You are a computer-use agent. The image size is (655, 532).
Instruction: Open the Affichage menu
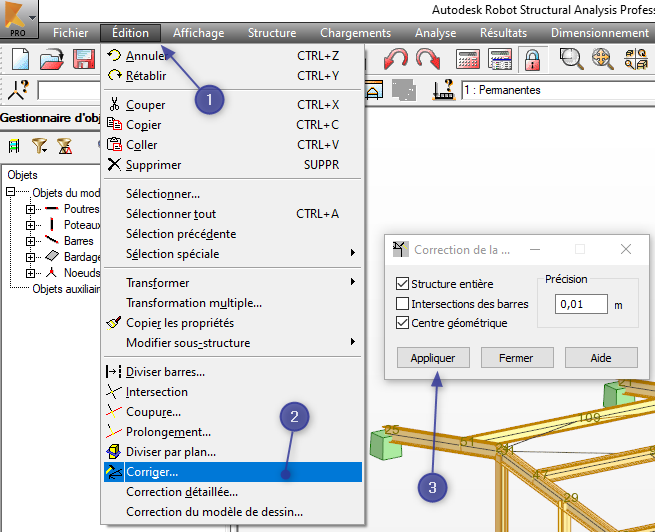(x=198, y=33)
